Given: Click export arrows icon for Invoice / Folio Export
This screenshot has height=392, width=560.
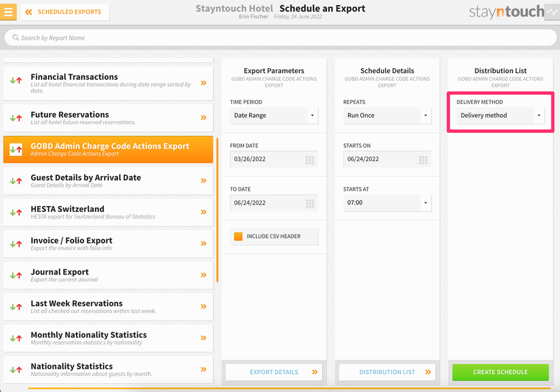Looking at the screenshot, I should point(16,243).
